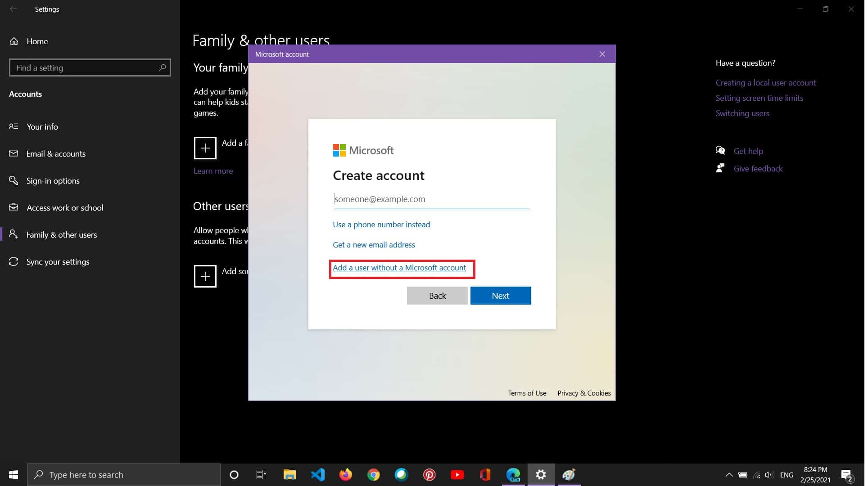Select "Family & other users" in the sidebar

point(61,234)
